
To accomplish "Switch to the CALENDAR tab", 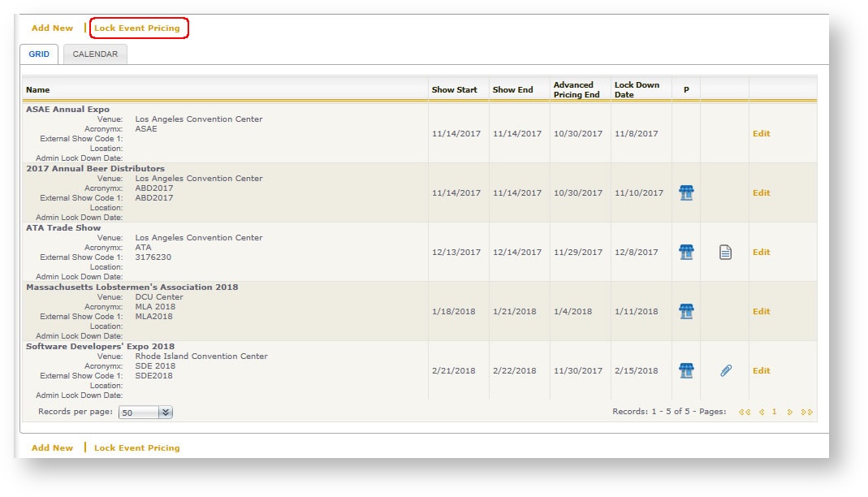I will (95, 54).
